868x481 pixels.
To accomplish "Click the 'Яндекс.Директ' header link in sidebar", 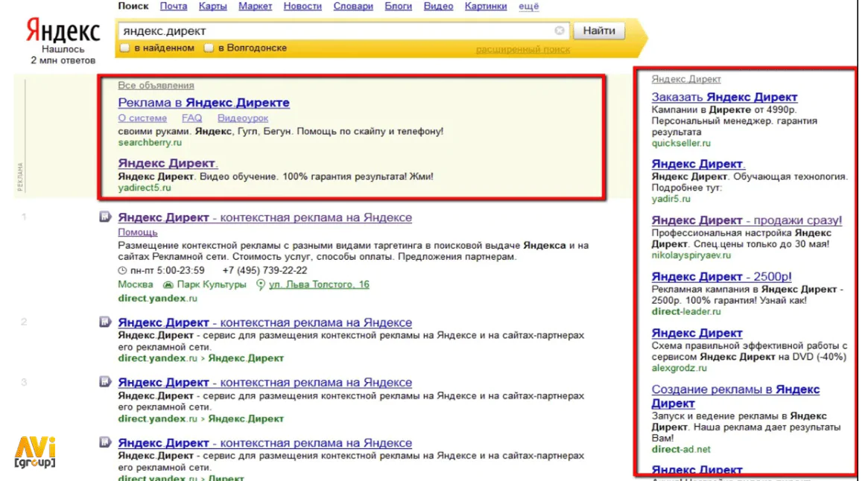I will 686,79.
